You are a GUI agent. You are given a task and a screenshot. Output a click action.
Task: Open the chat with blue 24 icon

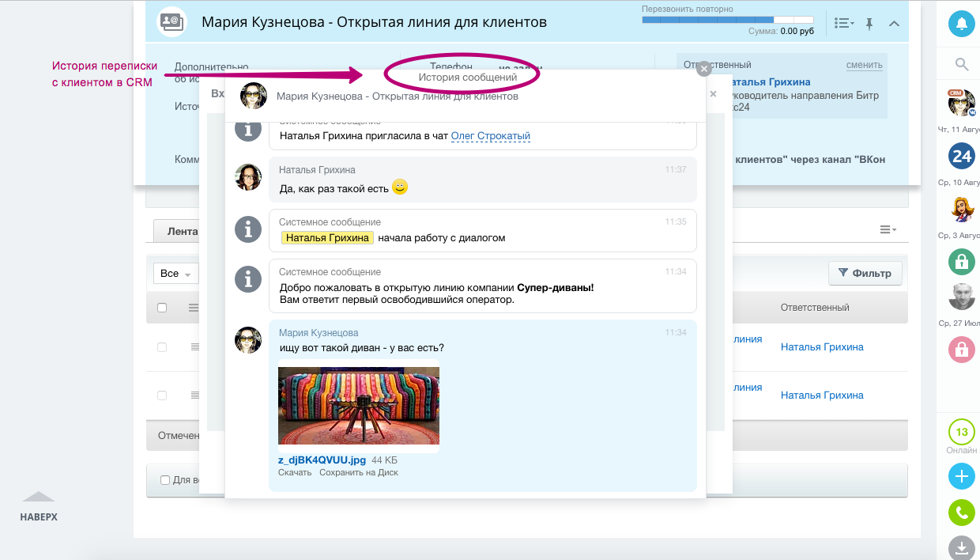point(961,157)
